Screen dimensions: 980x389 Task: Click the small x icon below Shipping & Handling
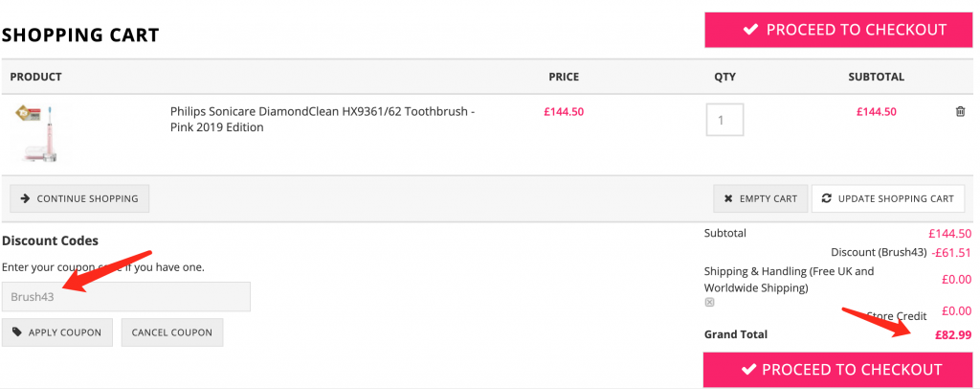[x=709, y=302]
